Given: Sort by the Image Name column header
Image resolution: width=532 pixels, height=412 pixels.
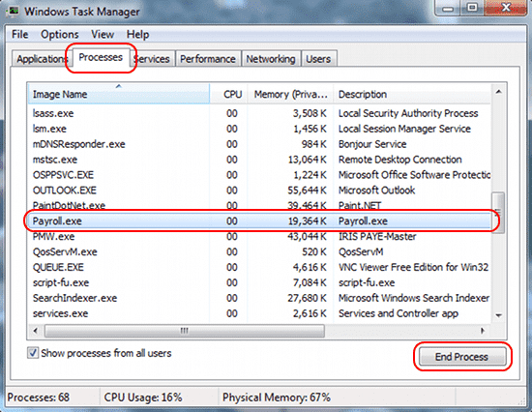Looking at the screenshot, I should point(118,94).
